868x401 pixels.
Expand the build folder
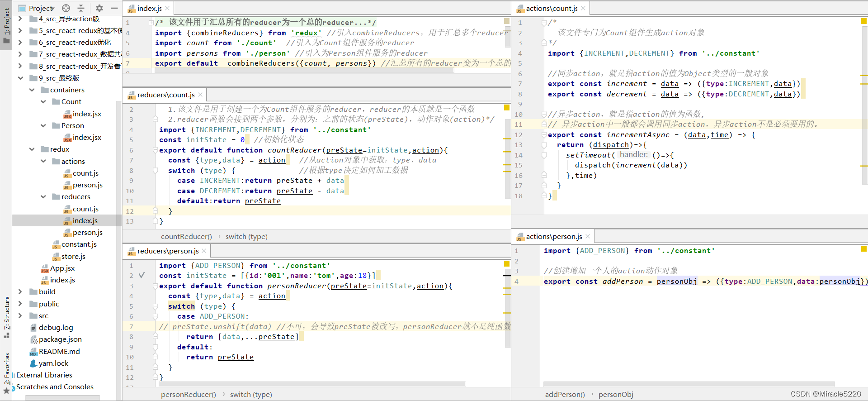[20, 291]
